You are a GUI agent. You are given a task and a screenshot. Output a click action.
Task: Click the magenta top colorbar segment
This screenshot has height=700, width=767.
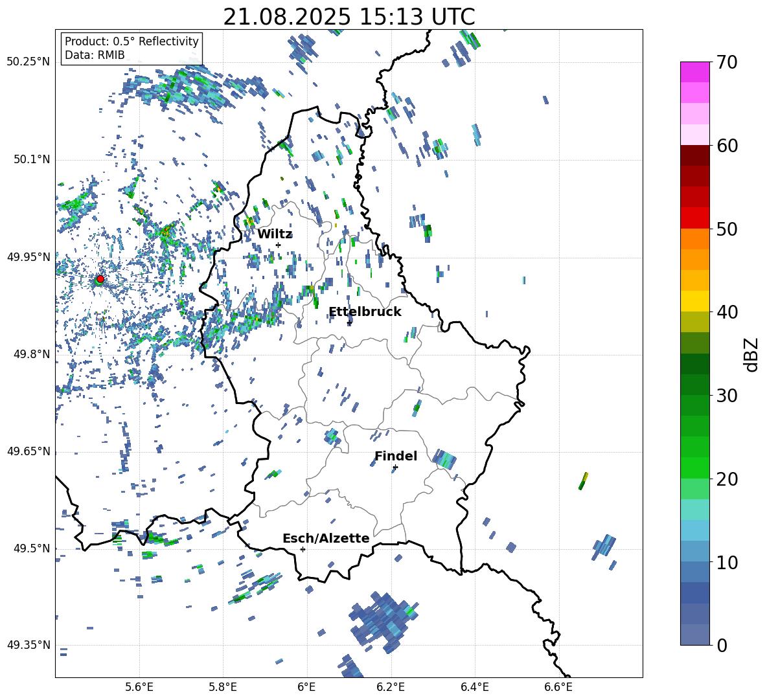[x=694, y=72]
